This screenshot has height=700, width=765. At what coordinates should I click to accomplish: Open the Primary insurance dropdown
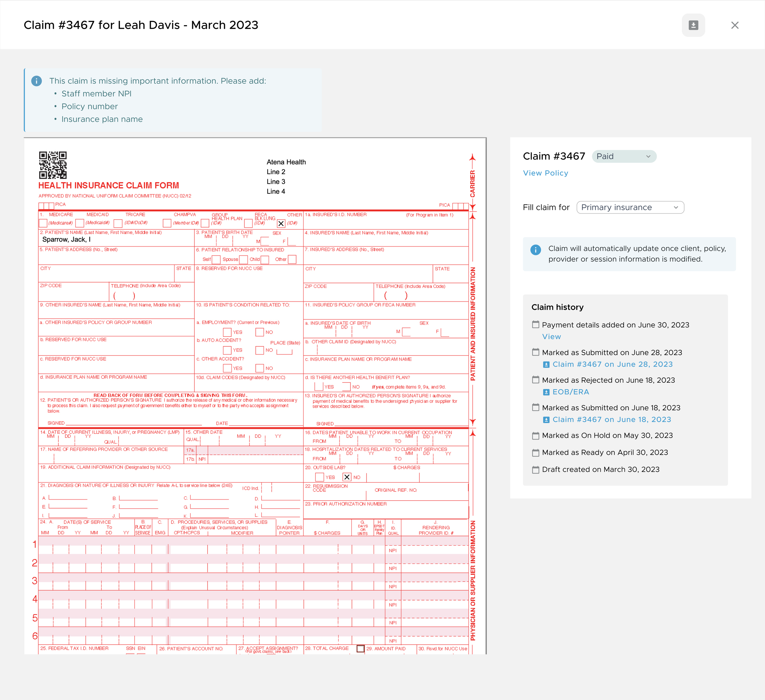click(630, 207)
